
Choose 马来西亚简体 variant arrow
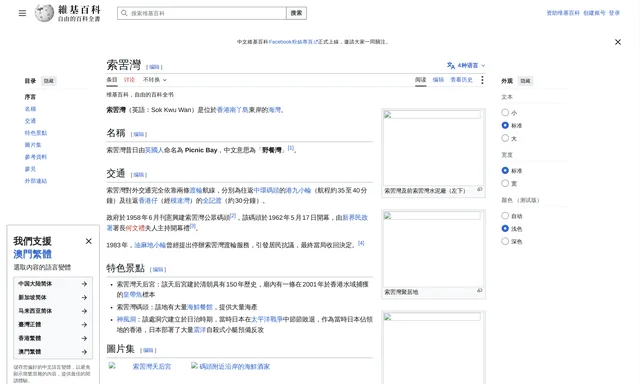[x=84, y=311]
